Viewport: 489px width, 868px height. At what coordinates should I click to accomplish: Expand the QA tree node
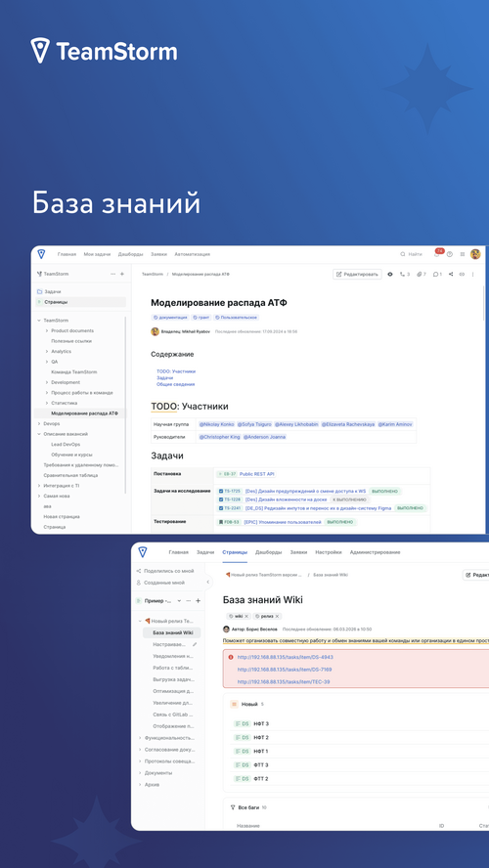click(47, 362)
